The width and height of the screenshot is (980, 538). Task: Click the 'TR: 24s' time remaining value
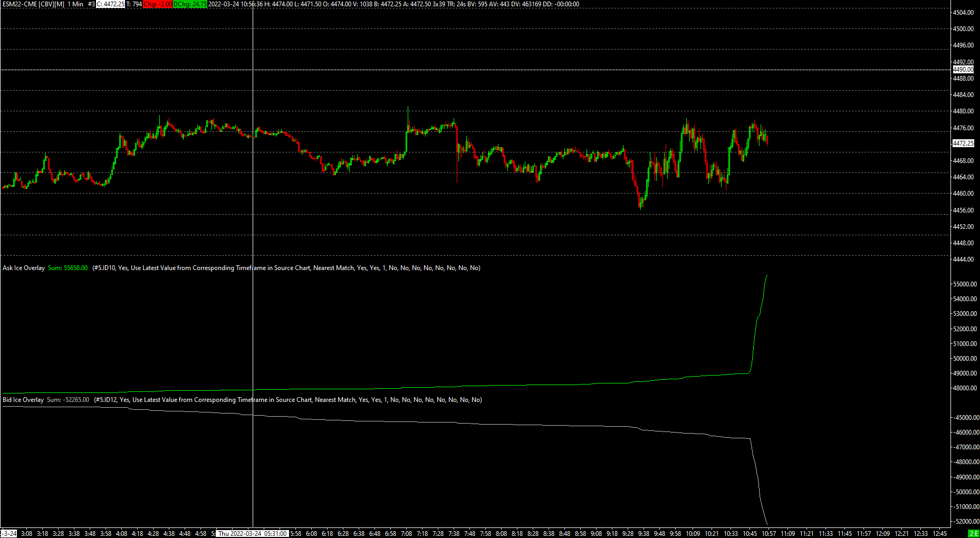point(456,4)
